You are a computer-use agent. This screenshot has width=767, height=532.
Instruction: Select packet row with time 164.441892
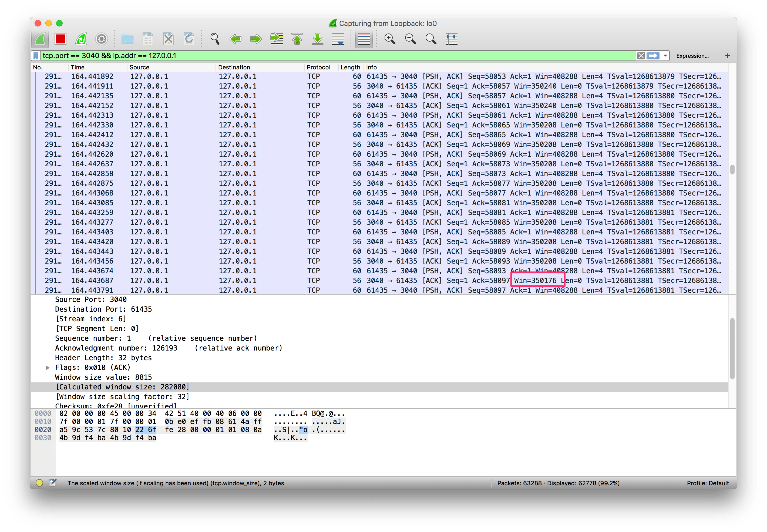[x=379, y=77]
